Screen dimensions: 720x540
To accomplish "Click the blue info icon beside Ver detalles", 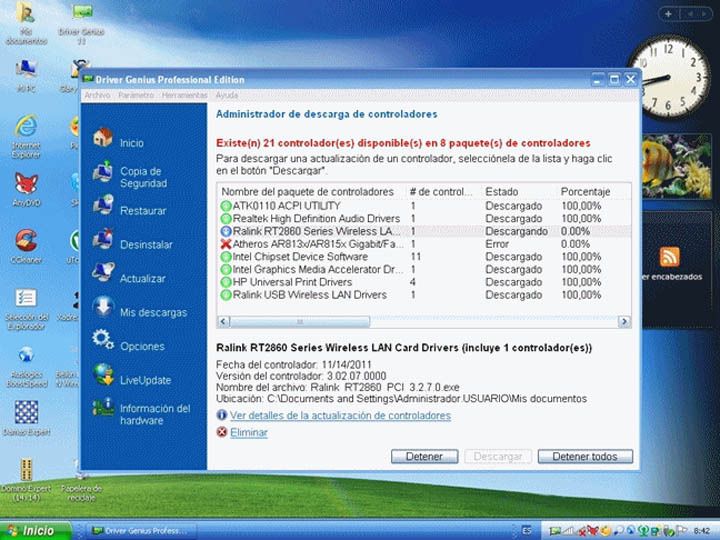I will coord(222,415).
